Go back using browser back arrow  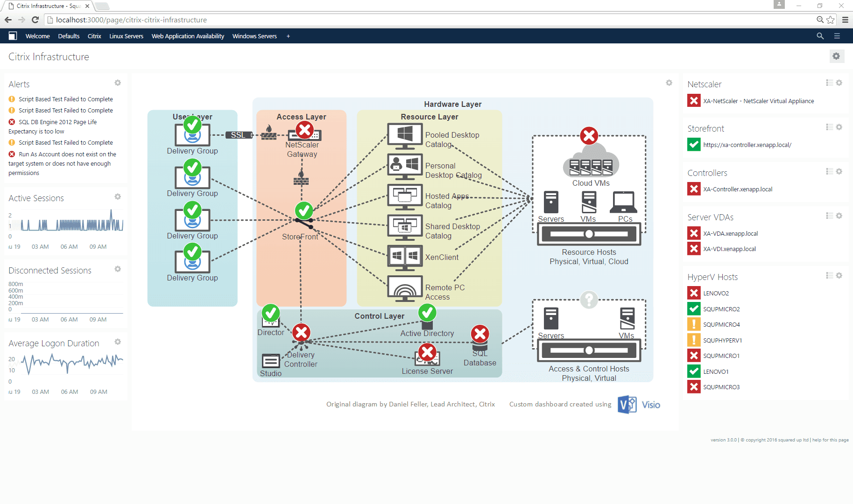(8, 20)
